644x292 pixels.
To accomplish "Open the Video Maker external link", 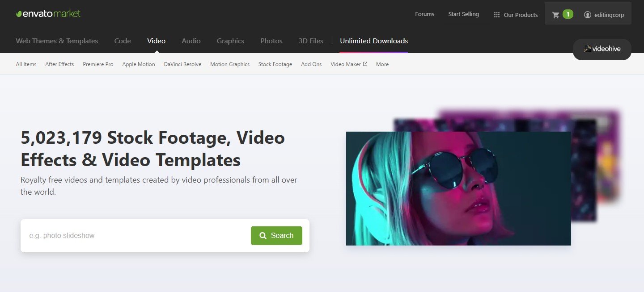I will (349, 64).
